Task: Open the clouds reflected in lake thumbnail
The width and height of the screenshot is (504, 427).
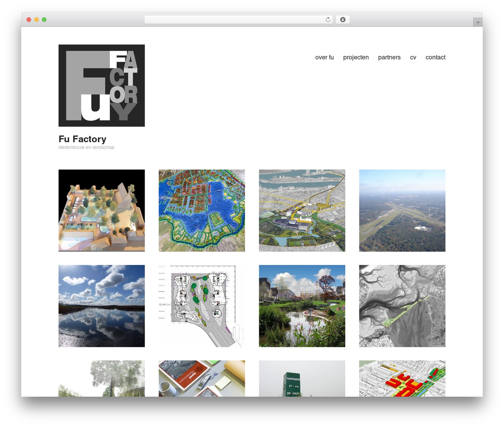Action: pos(102,306)
